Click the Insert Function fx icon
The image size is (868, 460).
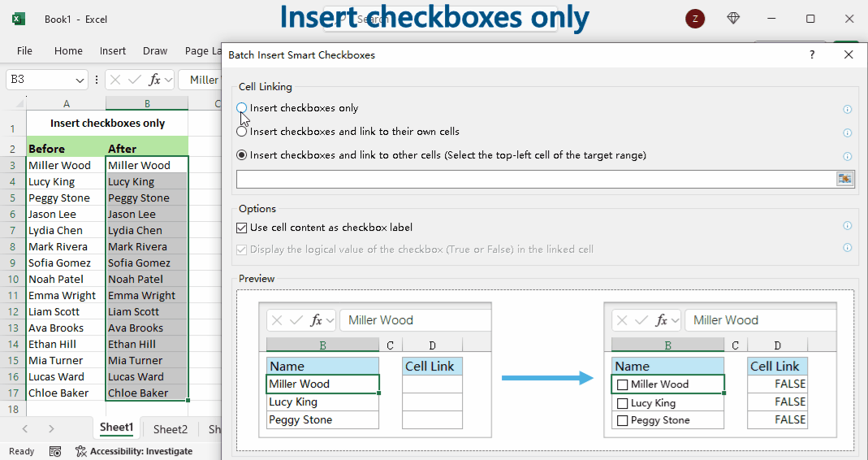[154, 80]
